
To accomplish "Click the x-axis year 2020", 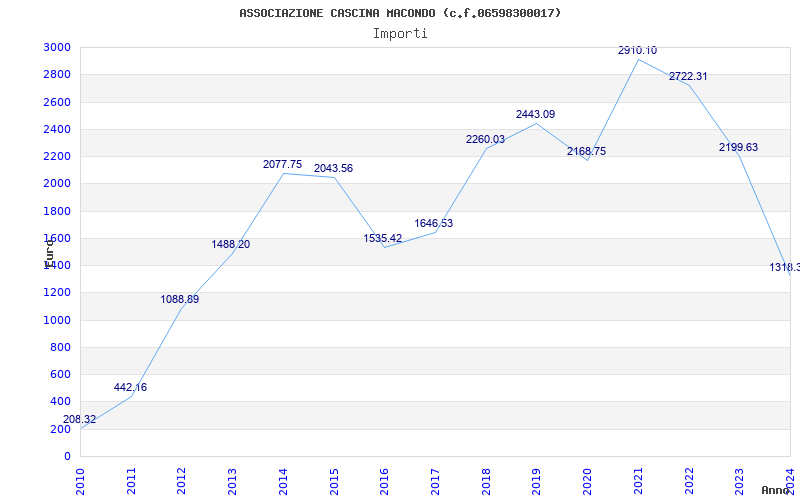I will pos(587,482).
